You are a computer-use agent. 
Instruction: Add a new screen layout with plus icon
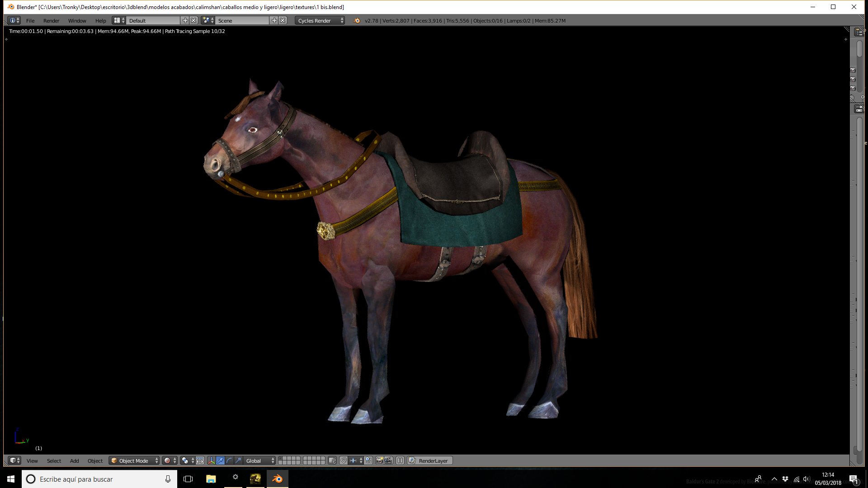pos(185,20)
